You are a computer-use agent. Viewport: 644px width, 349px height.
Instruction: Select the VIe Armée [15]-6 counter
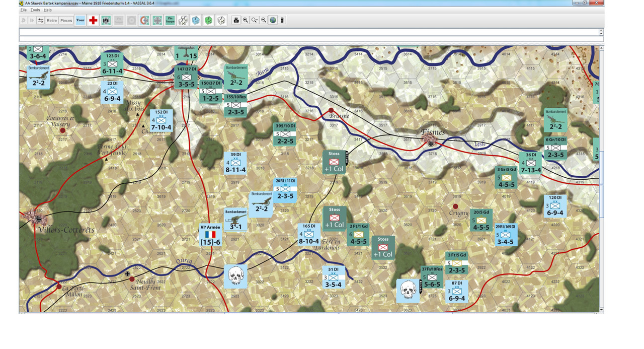pyautogui.click(x=210, y=235)
